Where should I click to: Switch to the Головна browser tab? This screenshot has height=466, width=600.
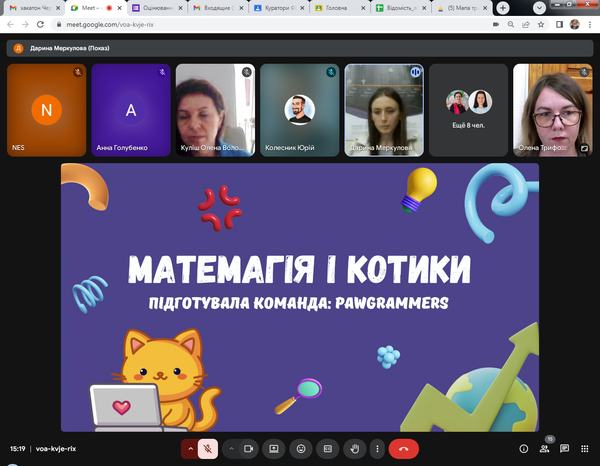(x=336, y=8)
